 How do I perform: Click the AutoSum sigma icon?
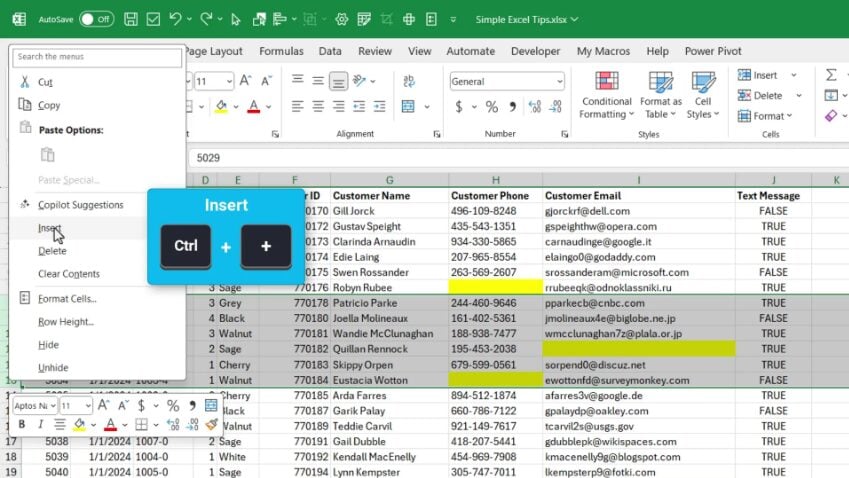click(x=831, y=75)
